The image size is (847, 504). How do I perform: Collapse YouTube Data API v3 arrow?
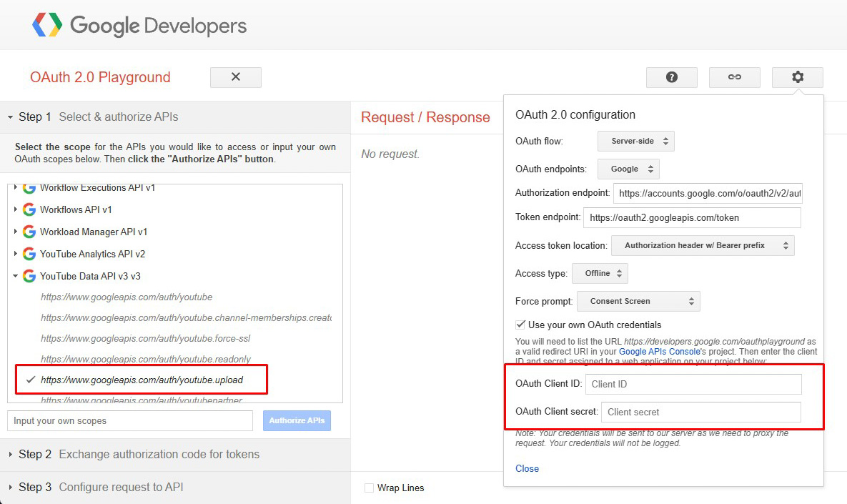(15, 276)
